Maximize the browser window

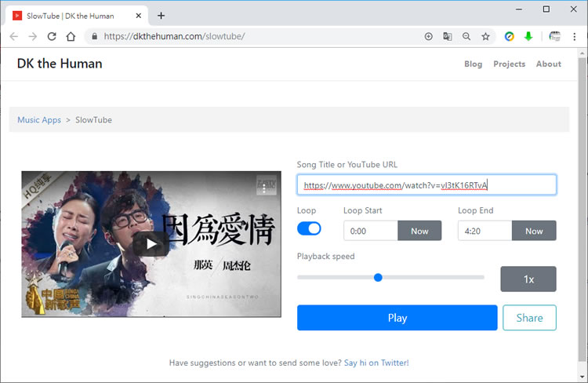pyautogui.click(x=546, y=9)
